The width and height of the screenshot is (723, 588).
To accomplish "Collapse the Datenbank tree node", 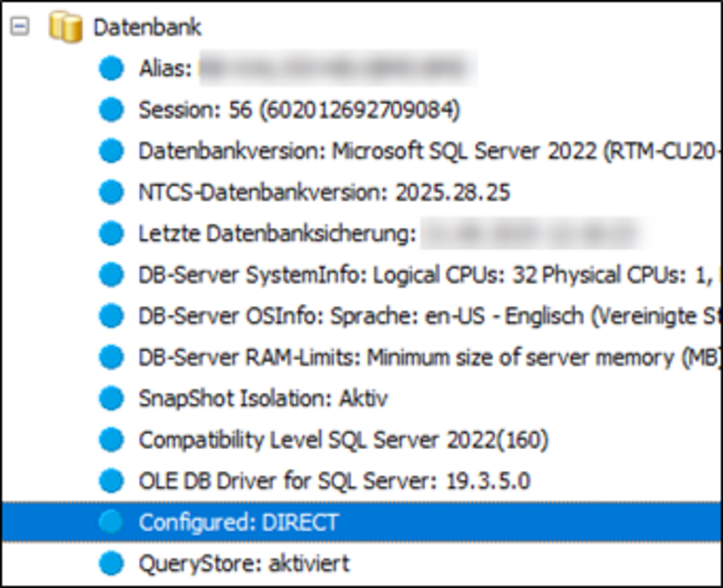I will tap(19, 27).
